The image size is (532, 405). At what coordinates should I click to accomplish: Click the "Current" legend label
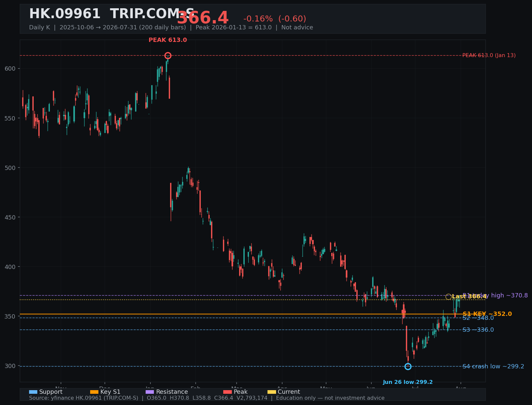(289, 392)
